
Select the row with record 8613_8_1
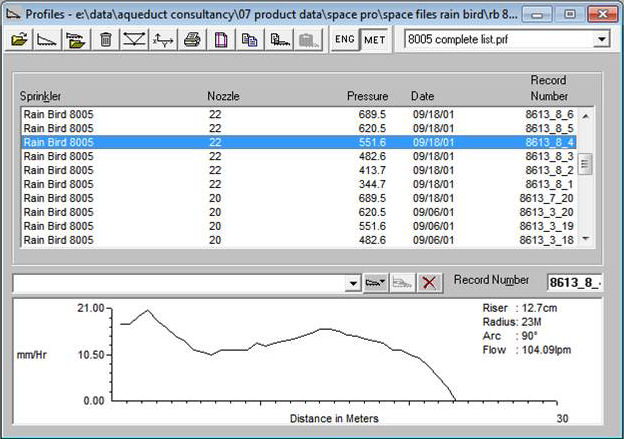coord(298,184)
